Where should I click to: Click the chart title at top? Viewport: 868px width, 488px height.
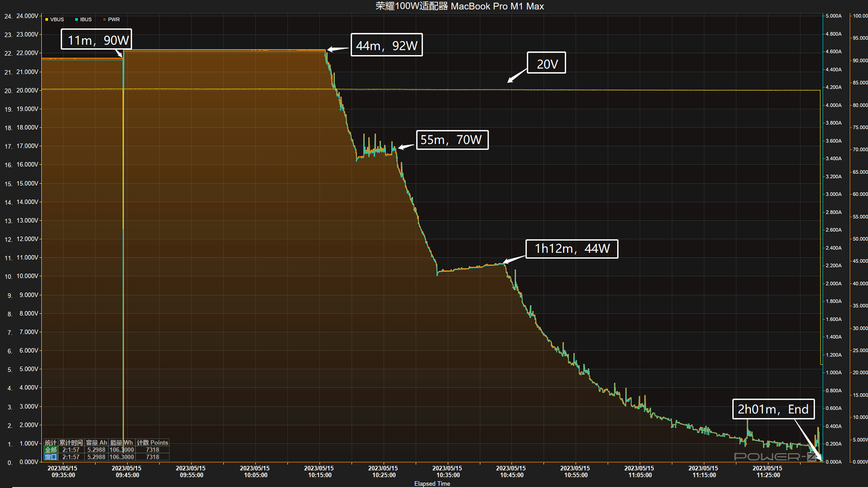(459, 6)
